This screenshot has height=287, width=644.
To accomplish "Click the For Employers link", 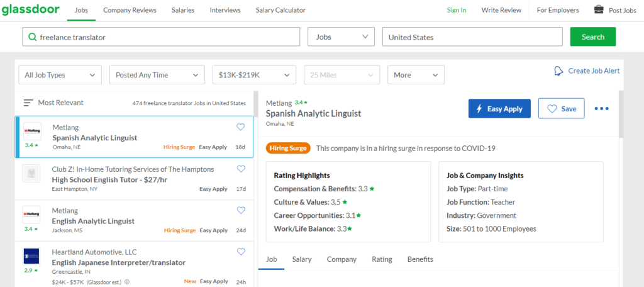I will coord(558,10).
